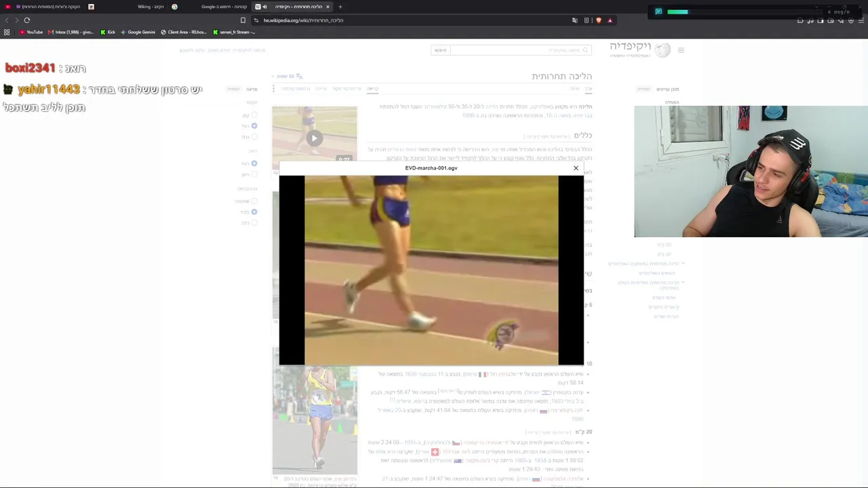The width and height of the screenshot is (868, 488).
Task: Click the ההתחלה link in contents
Action: (x=672, y=102)
